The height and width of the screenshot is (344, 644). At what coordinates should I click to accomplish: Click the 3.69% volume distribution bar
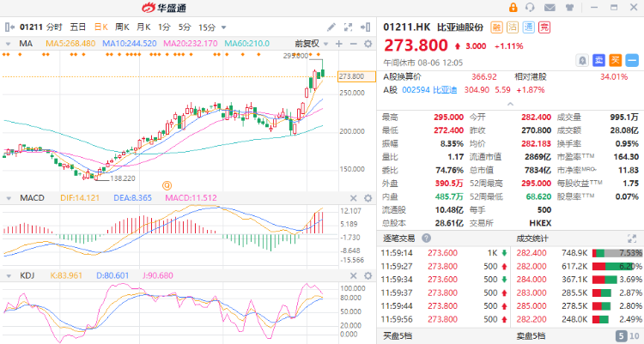click(x=617, y=280)
